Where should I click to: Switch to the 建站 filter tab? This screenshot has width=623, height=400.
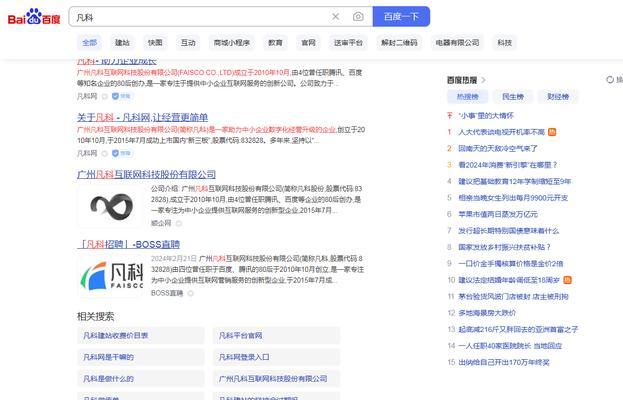pyautogui.click(x=122, y=43)
